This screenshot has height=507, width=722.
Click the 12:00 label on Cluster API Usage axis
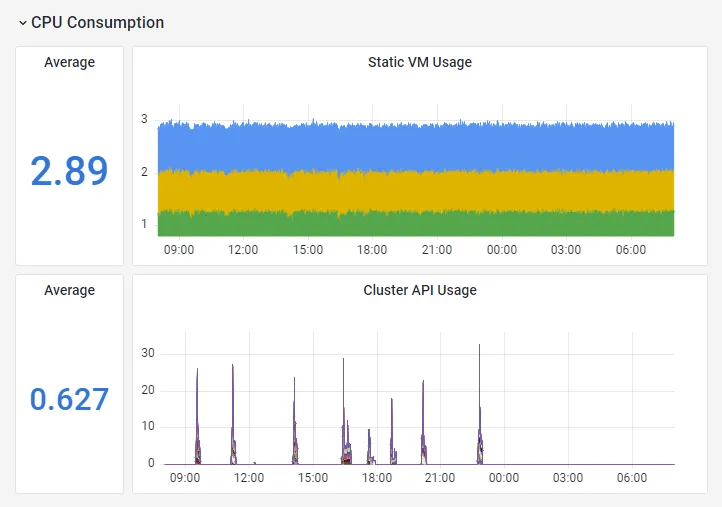coord(249,478)
